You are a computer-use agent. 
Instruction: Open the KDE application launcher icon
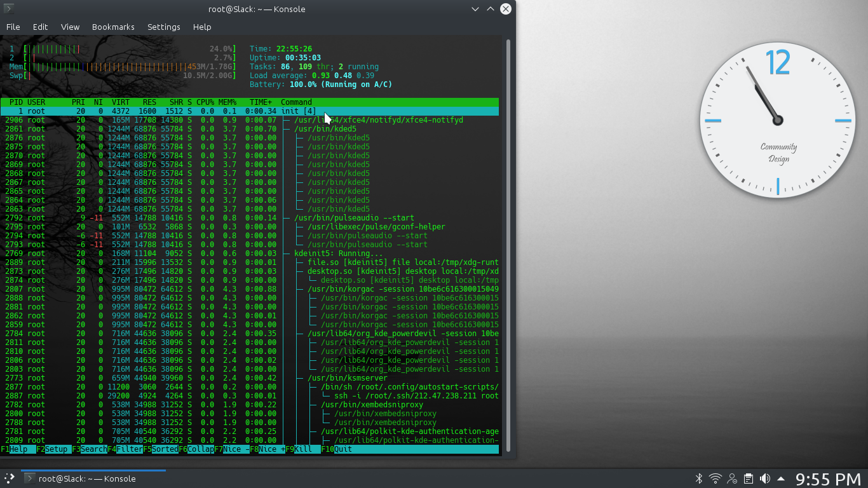[10, 478]
